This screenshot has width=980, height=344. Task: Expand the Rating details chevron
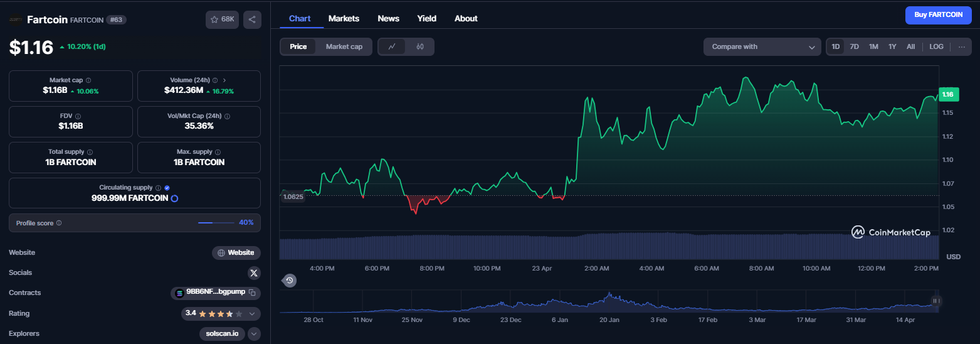pyautogui.click(x=252, y=314)
